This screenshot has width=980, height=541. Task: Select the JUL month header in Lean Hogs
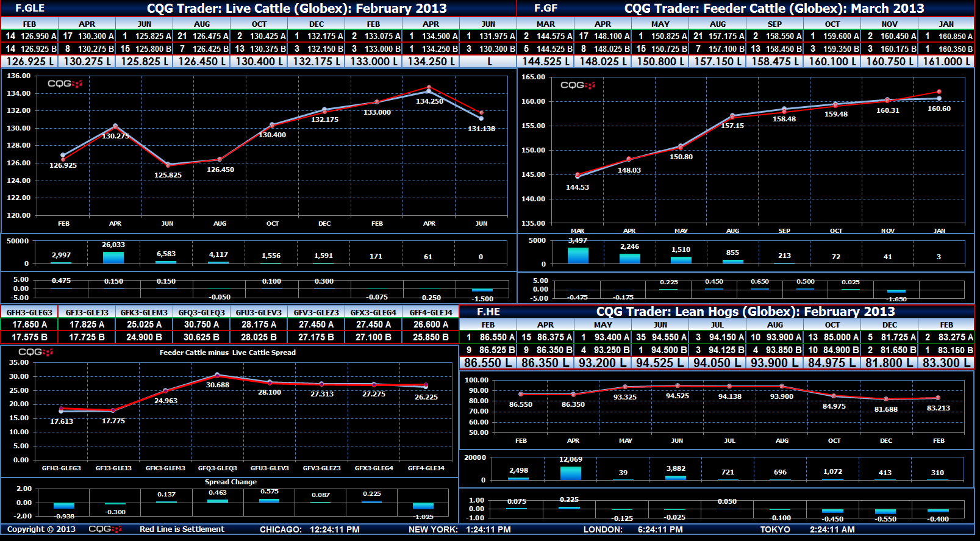point(718,324)
